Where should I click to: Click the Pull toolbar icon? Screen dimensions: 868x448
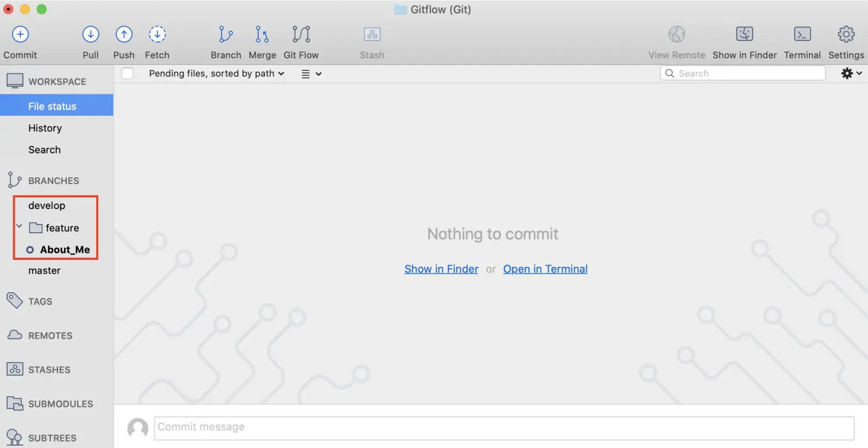90,35
